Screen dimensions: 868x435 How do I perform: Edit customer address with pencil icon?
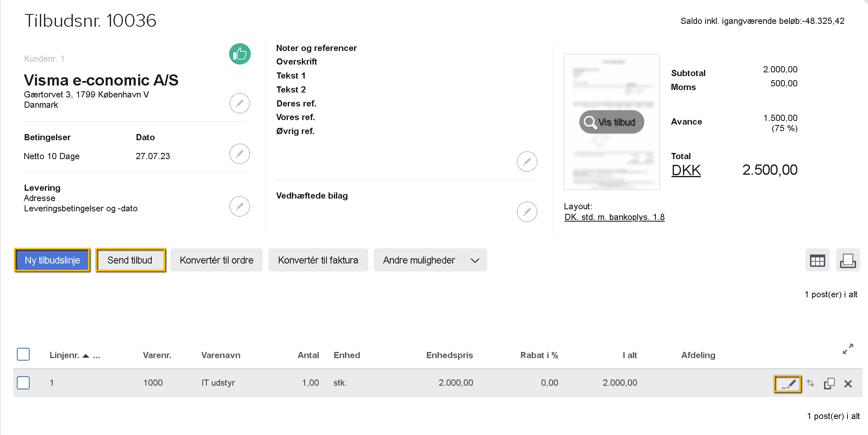click(239, 103)
